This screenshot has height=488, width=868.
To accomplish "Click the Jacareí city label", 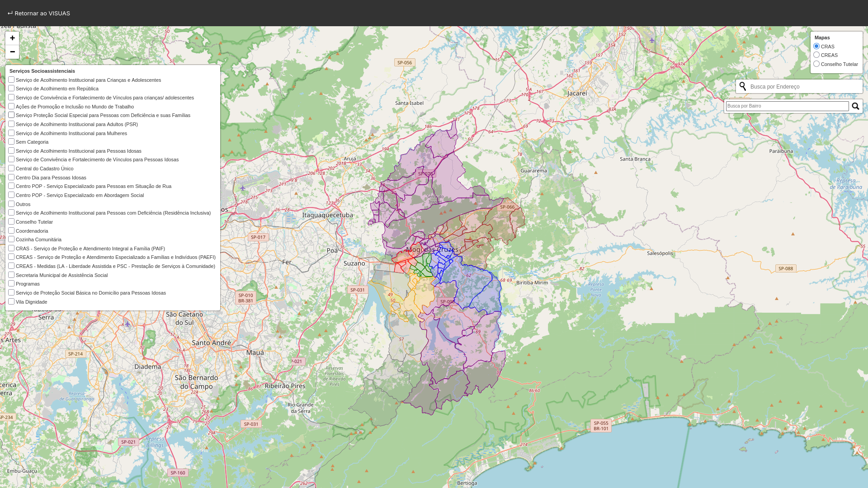I will [x=577, y=93].
